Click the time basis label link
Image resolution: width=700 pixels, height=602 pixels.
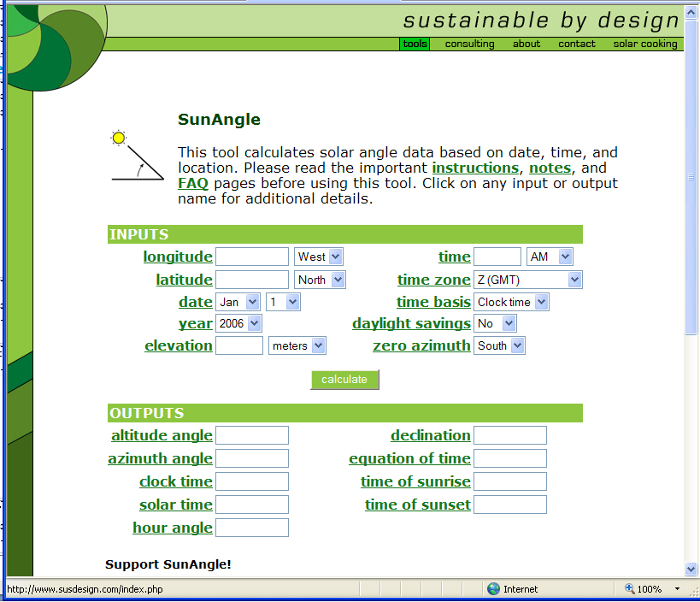[433, 302]
